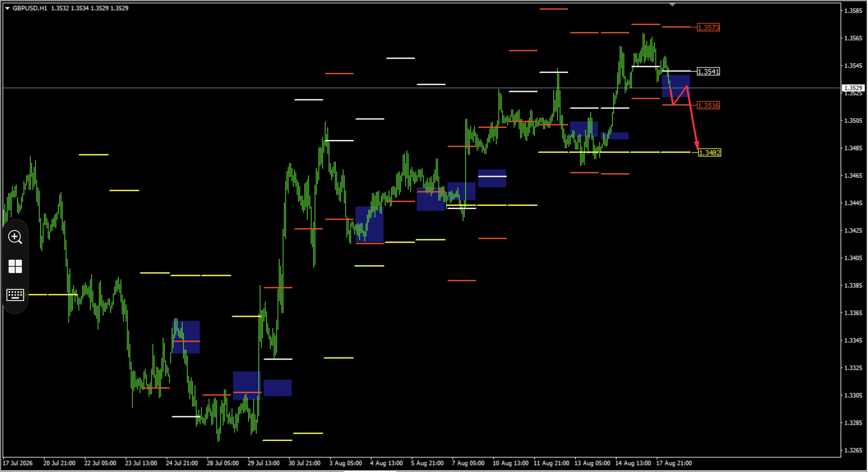Click the 1.3405 price scale value
The image size is (868, 472).
(853, 258)
